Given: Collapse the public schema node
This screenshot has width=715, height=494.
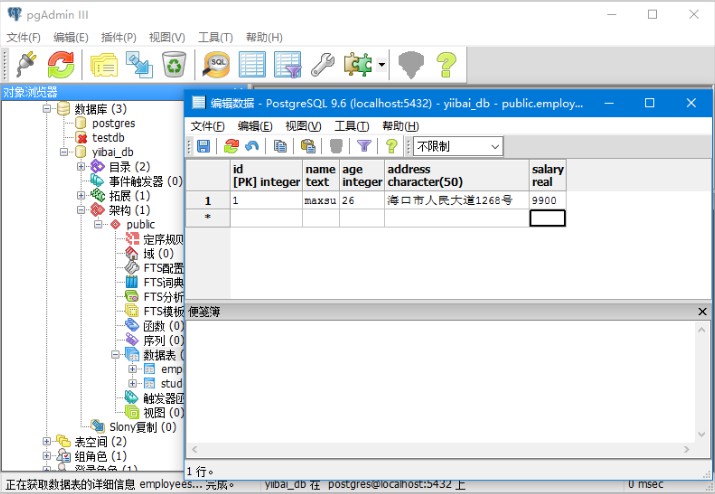Looking at the screenshot, I should (98, 224).
